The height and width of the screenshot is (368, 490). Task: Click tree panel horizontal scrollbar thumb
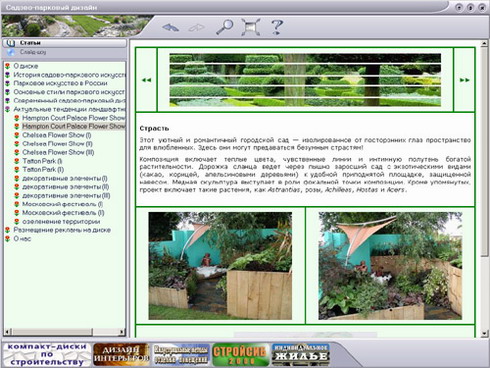[x=52, y=332]
